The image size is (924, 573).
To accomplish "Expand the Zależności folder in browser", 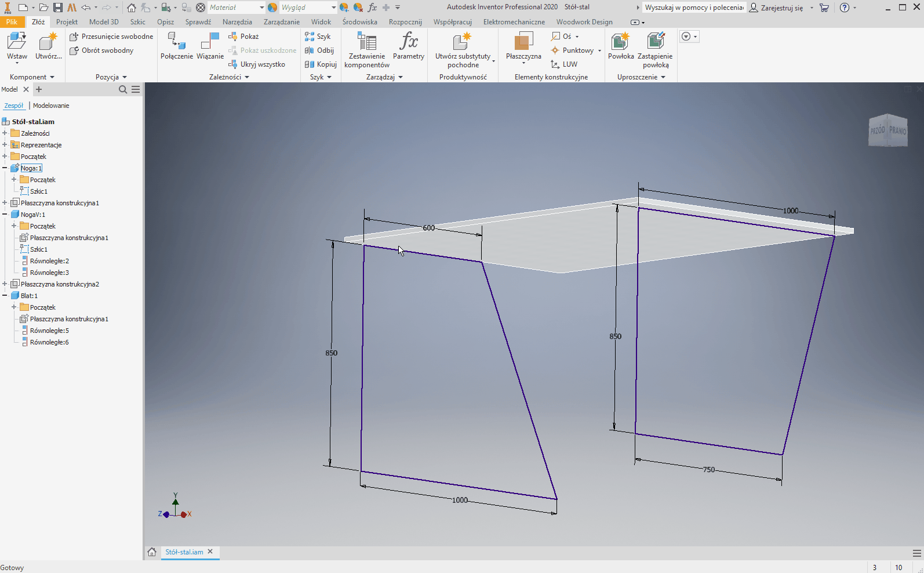I will (5, 133).
